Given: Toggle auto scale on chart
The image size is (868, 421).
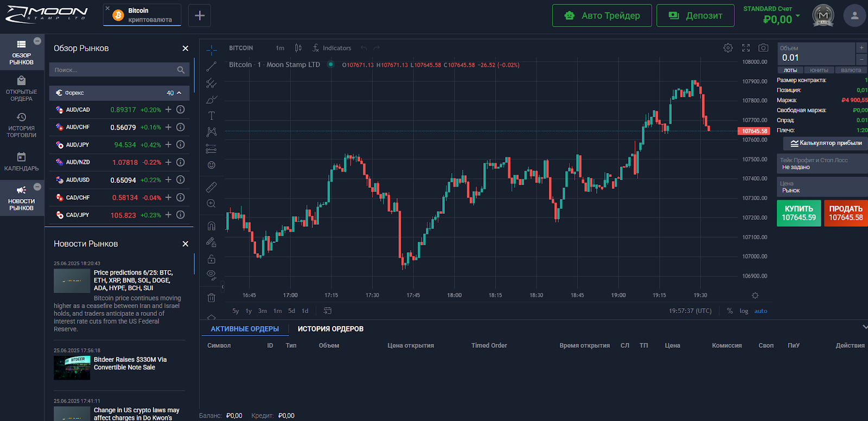Looking at the screenshot, I should click(761, 311).
